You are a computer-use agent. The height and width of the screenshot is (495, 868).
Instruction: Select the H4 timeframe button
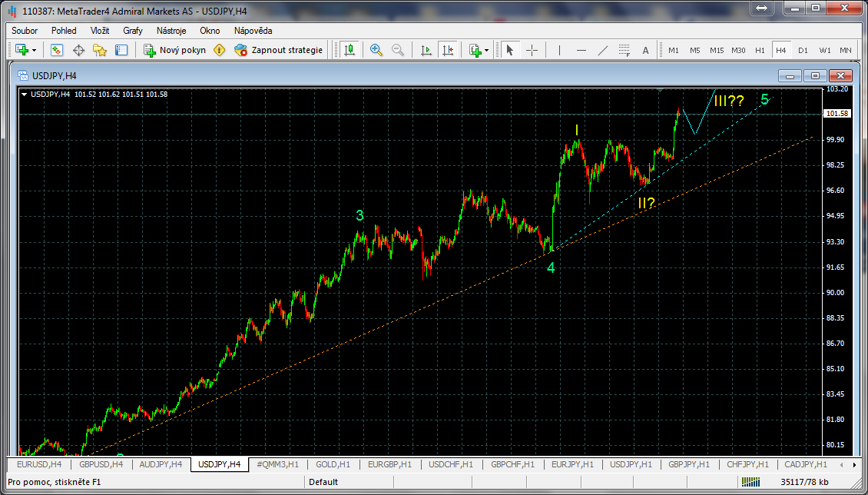pyautogui.click(x=781, y=51)
